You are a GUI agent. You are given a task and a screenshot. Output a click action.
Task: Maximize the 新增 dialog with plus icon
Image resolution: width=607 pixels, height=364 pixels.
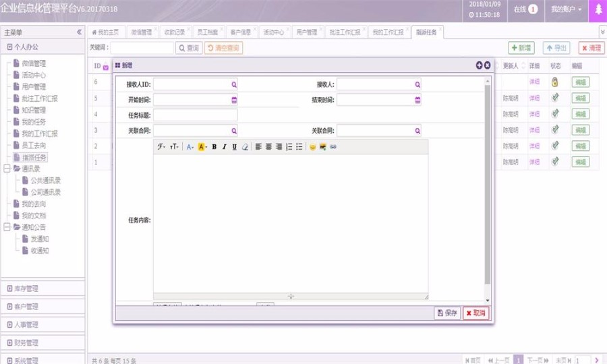point(480,65)
